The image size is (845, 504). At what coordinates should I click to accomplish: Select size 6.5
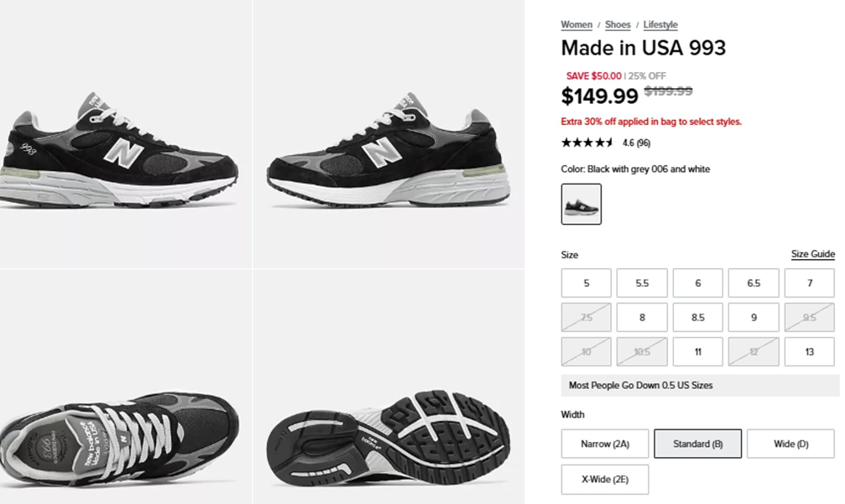[754, 283]
